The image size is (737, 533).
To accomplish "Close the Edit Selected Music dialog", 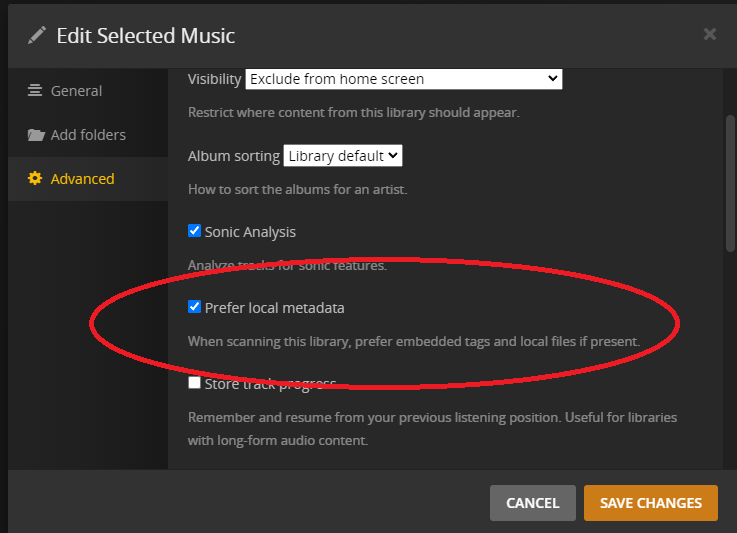I will (x=710, y=34).
